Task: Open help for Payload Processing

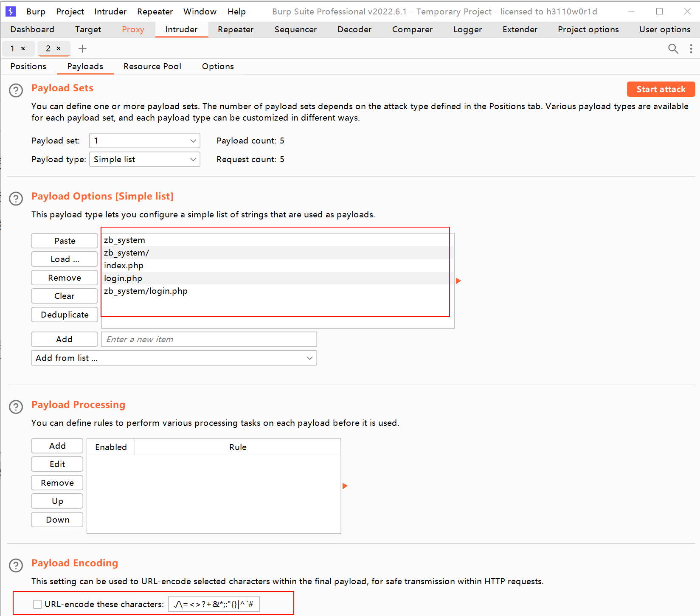Action: pyautogui.click(x=16, y=407)
